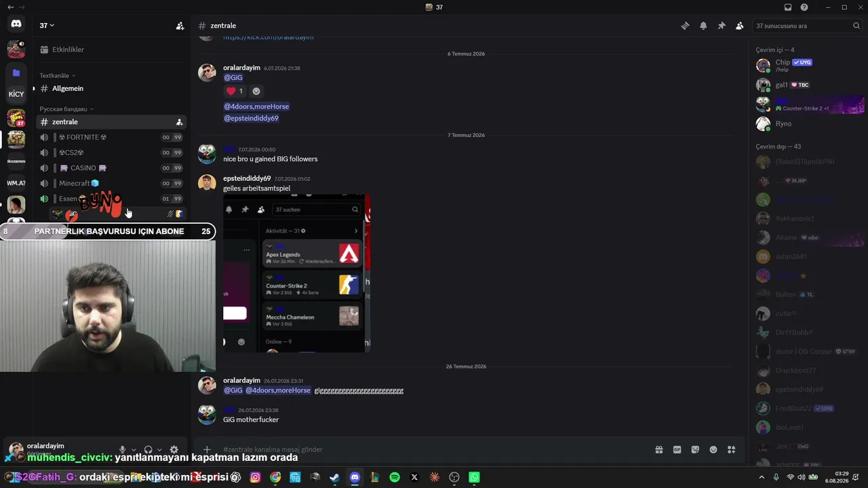Add reaction to oralardayim's @GiG message
868x488 pixels.
tap(256, 91)
